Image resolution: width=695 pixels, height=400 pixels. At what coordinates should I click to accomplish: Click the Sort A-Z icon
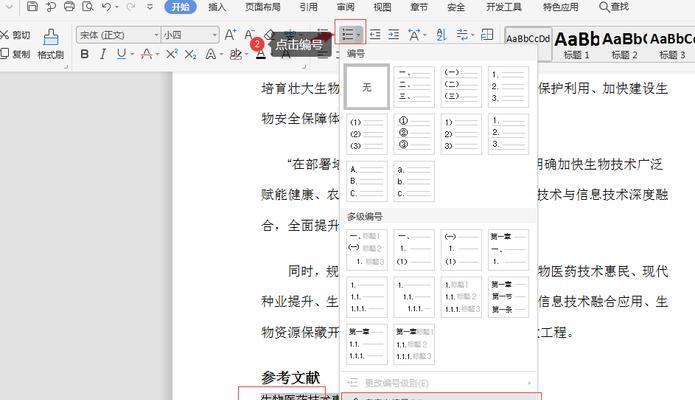click(441, 35)
